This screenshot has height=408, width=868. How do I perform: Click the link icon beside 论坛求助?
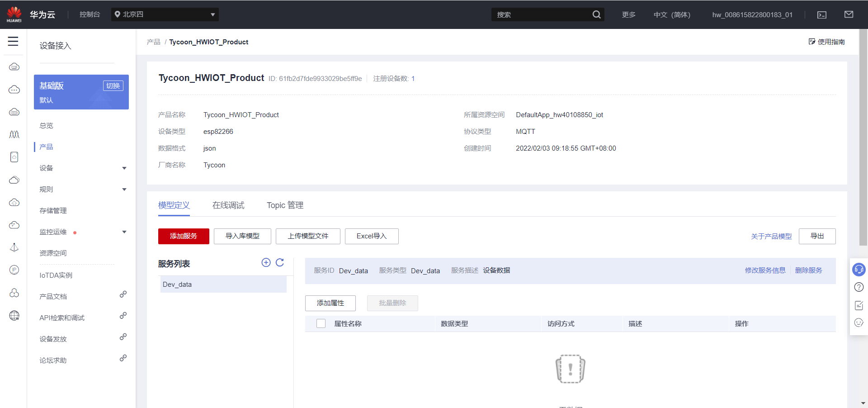click(x=123, y=358)
